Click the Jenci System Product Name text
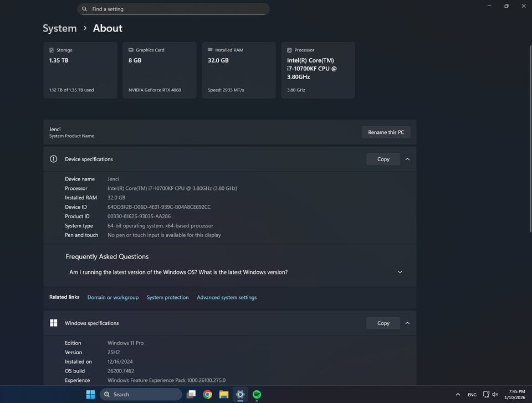 (x=71, y=132)
